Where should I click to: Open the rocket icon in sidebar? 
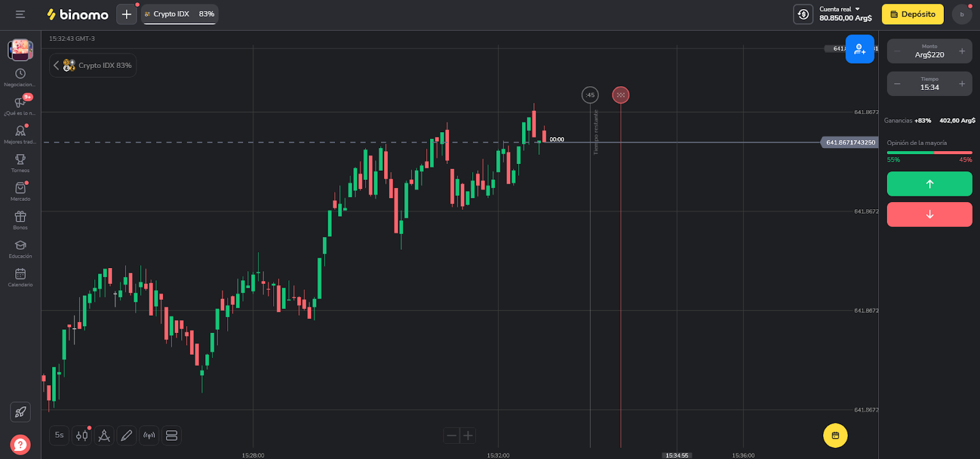[x=20, y=412]
